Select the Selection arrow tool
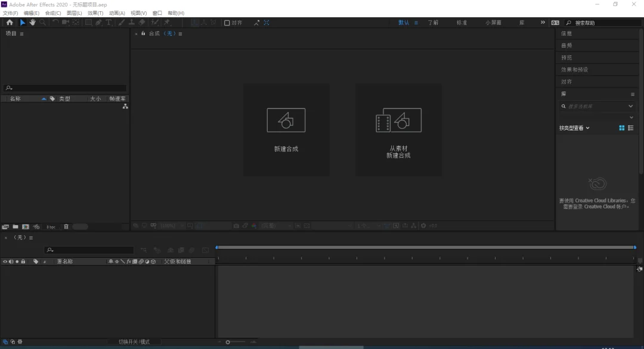Viewport: 644px width, 349px height. 23,23
